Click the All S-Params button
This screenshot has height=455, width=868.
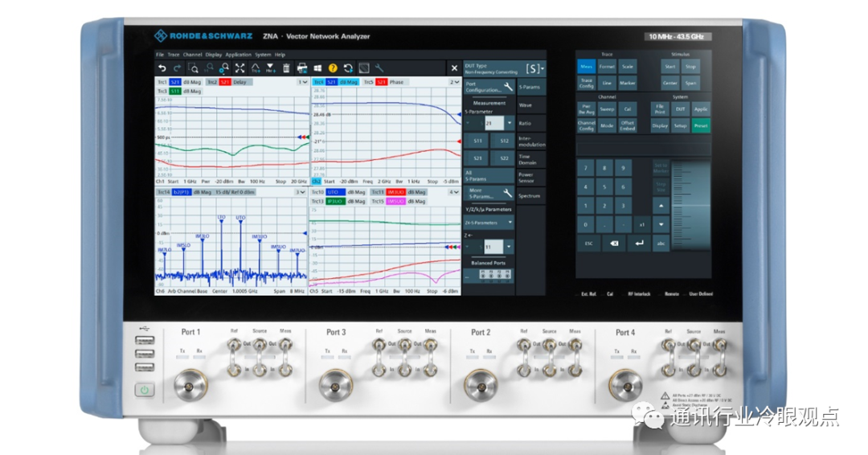[489, 176]
